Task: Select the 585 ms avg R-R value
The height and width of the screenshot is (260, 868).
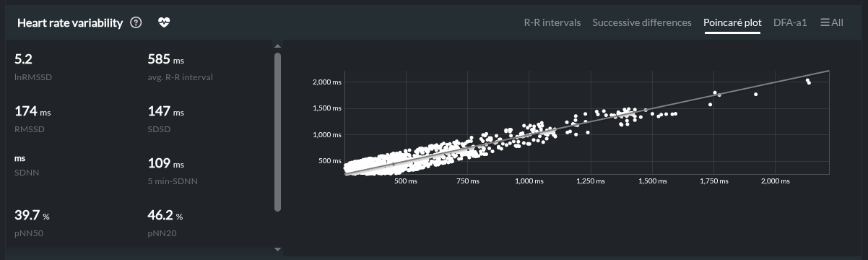Action: pos(166,59)
